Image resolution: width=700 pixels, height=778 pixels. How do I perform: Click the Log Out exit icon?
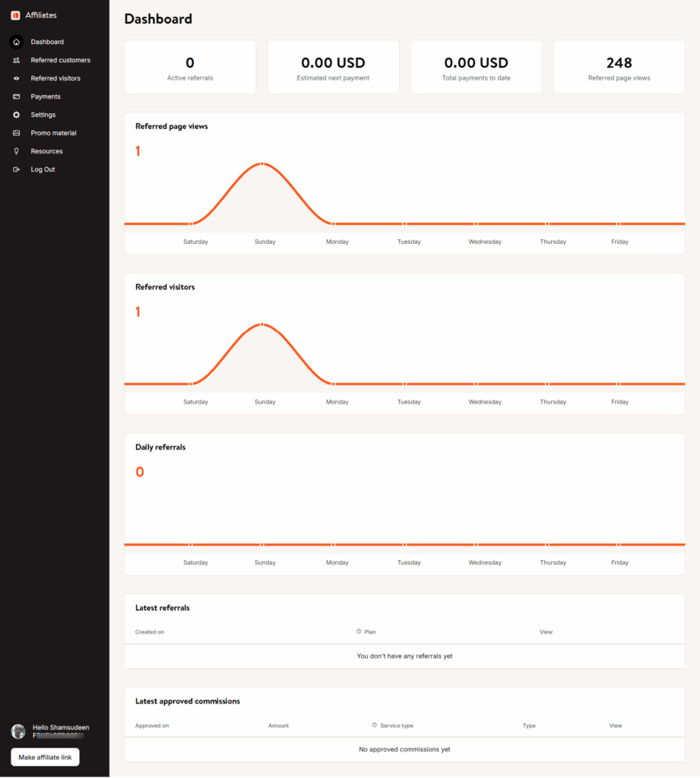click(16, 169)
